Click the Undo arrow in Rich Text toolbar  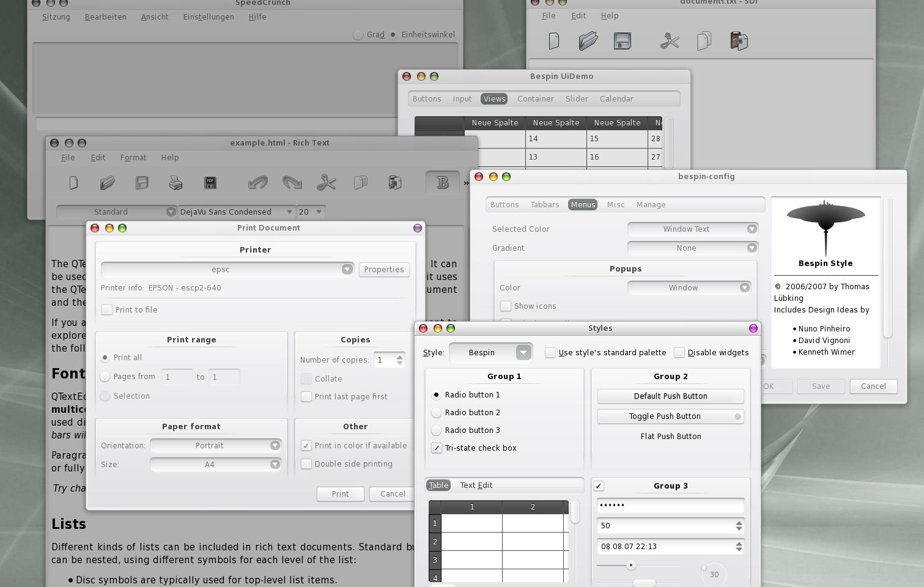click(258, 182)
